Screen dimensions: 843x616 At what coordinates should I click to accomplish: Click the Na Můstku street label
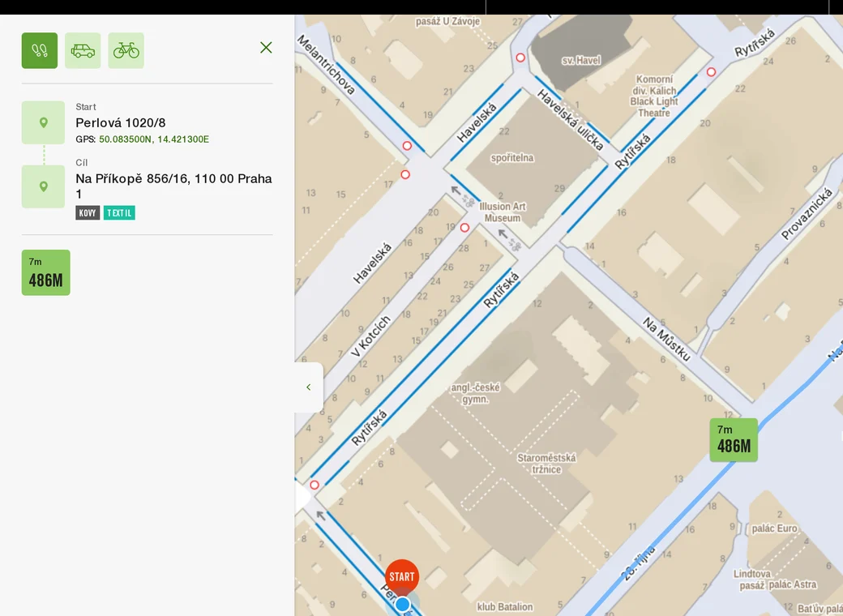[x=666, y=339]
